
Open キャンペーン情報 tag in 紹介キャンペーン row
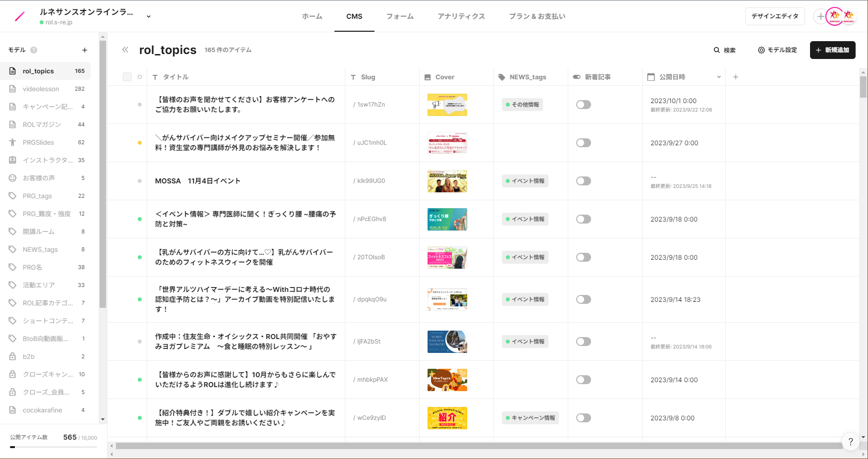531,418
